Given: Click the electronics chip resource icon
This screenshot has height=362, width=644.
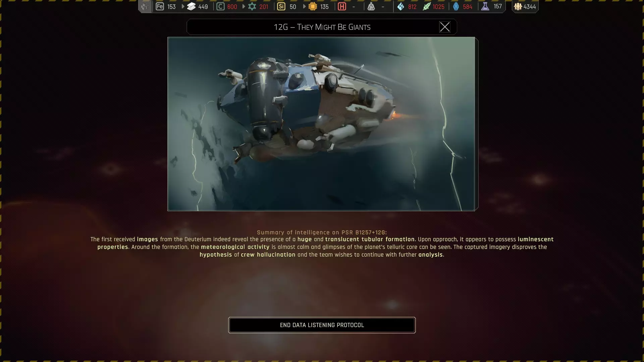Looking at the screenshot, I should coord(313,6).
